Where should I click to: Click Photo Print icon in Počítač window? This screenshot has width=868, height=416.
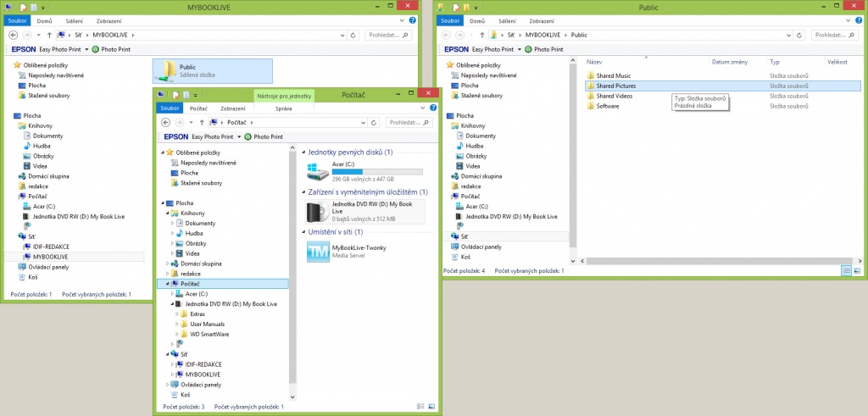coord(248,136)
